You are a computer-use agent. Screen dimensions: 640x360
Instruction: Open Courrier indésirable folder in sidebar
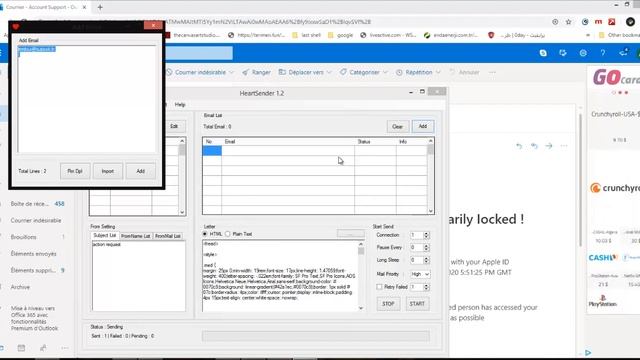[37, 220]
